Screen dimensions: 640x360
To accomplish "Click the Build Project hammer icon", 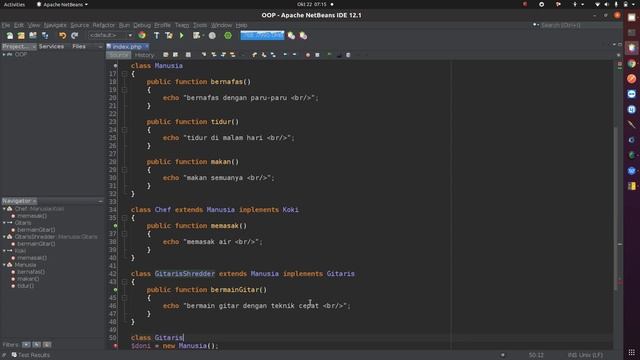I will click(157, 36).
